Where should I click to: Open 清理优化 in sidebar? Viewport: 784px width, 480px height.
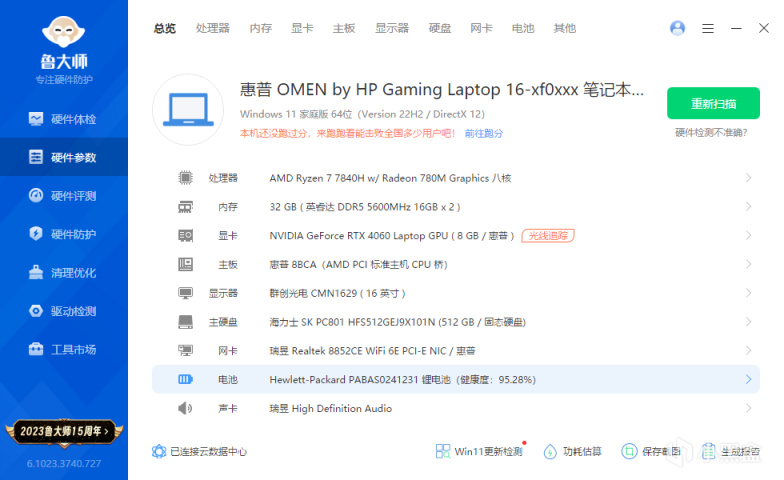pos(64,272)
